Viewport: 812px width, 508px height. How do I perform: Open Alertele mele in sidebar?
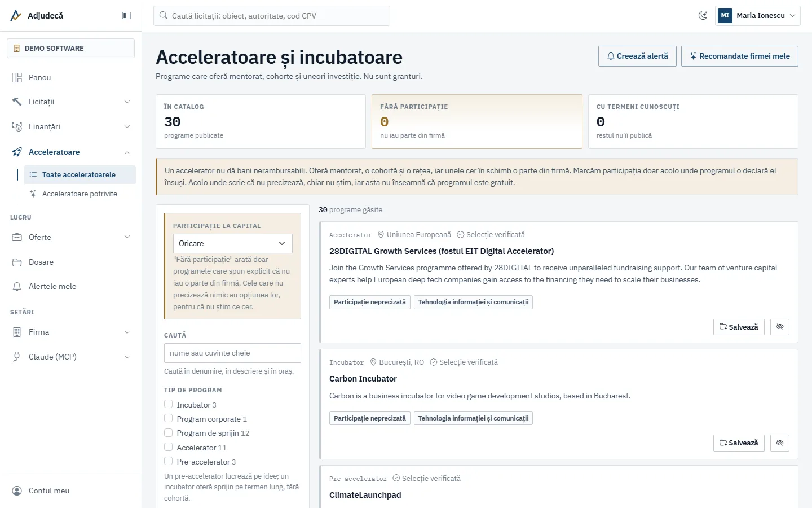tap(70, 286)
